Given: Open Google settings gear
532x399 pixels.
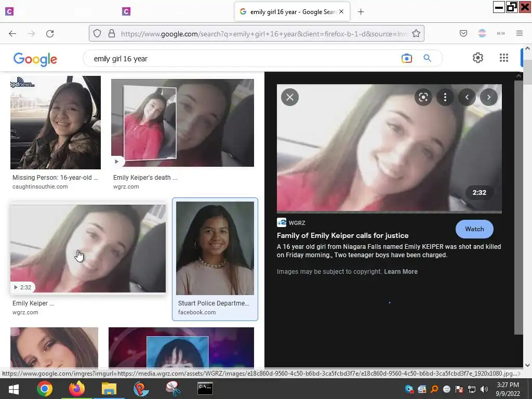Looking at the screenshot, I should pyautogui.click(x=478, y=58).
